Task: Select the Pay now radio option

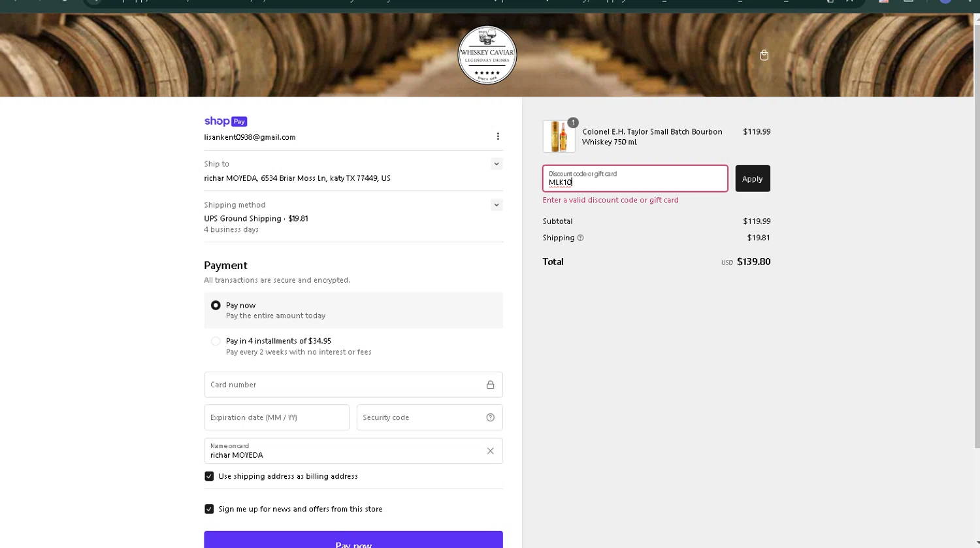Action: [216, 305]
